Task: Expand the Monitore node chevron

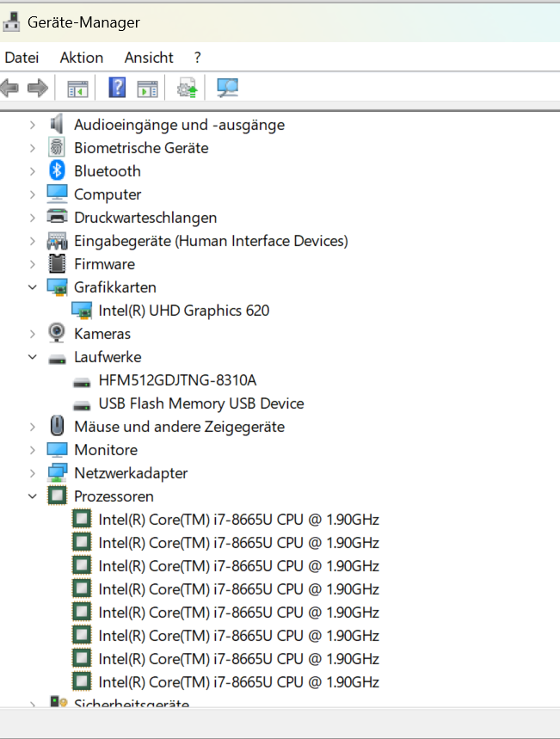Action: click(32, 450)
